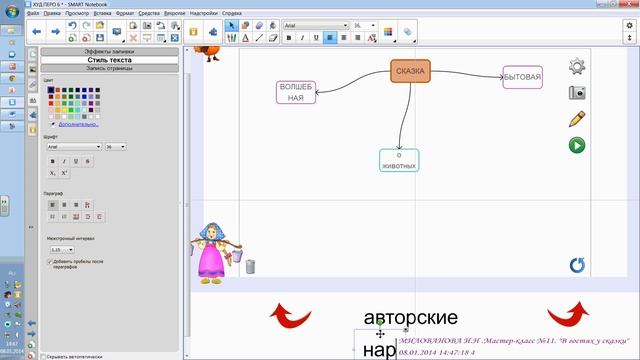Select the Стиль текста section header

(x=109, y=60)
